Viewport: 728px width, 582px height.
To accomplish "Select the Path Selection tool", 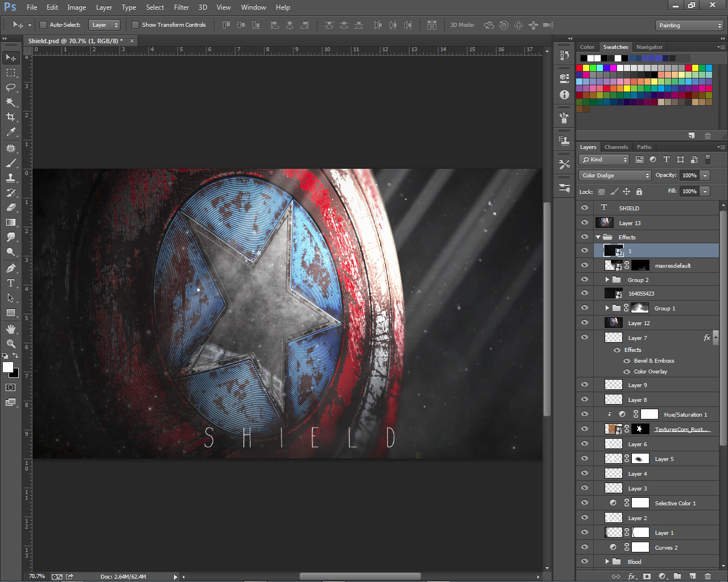I will point(11,298).
